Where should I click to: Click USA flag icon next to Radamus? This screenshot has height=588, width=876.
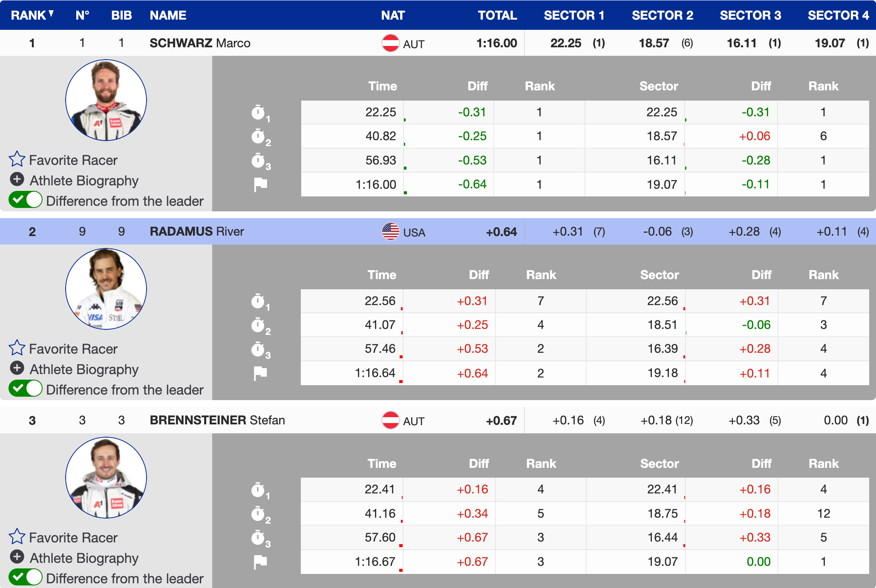tap(390, 231)
